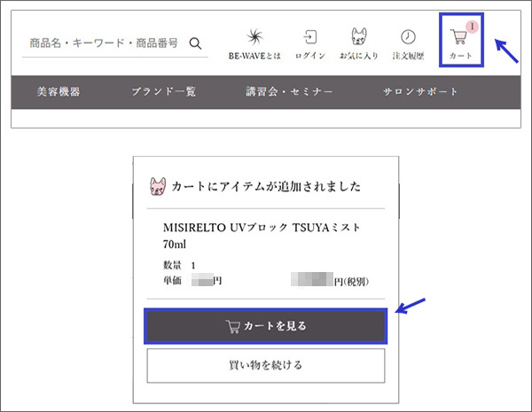The height and width of the screenshot is (412, 532).
Task: Open 注文履歴 order history clock icon
Action: [x=408, y=36]
